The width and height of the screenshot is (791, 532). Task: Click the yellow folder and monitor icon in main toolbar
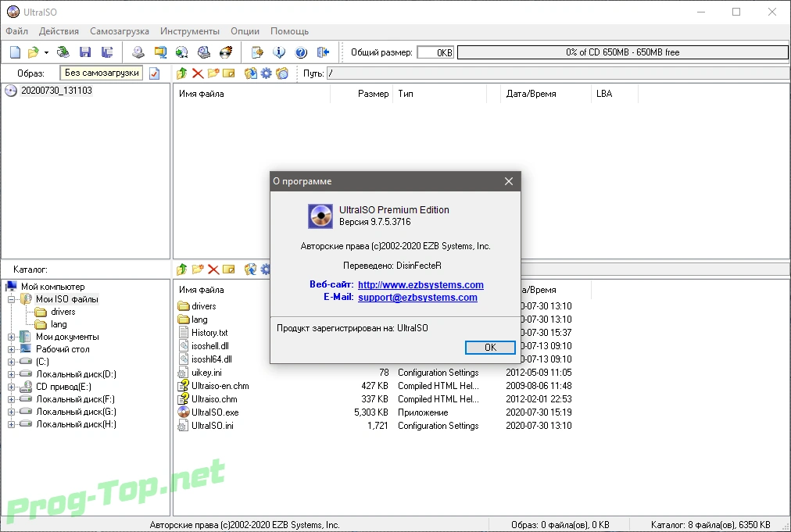[x=160, y=52]
